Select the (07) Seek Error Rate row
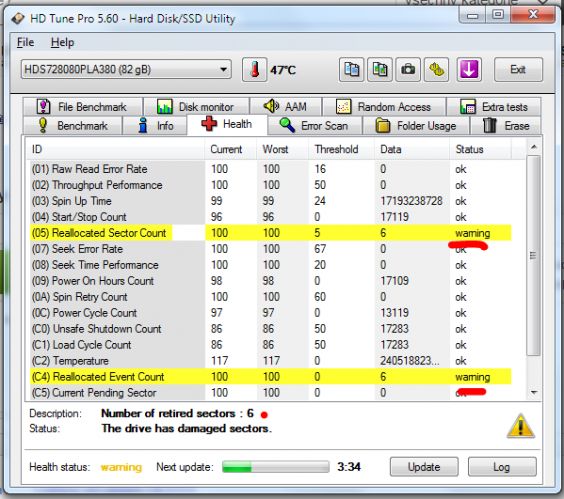The width and height of the screenshot is (564, 499). point(270,249)
